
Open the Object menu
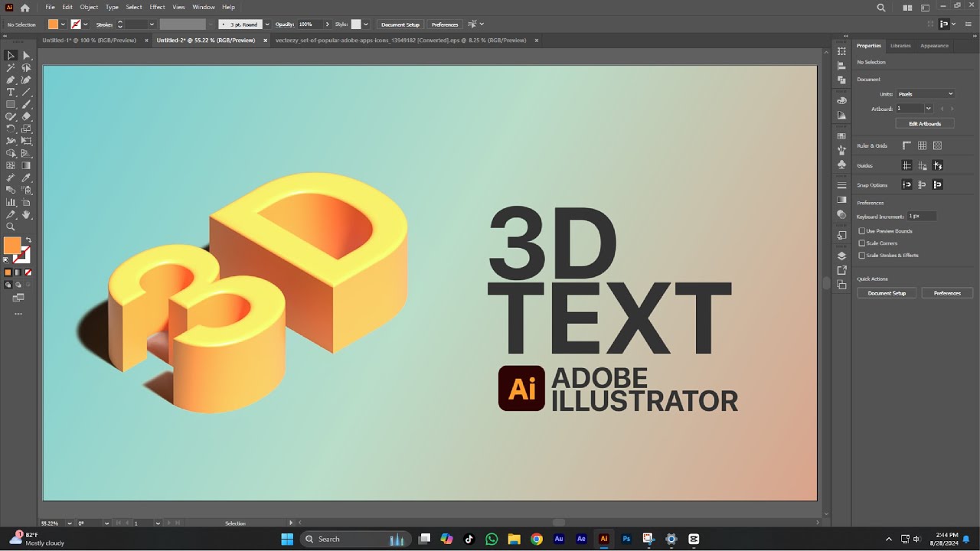click(89, 7)
